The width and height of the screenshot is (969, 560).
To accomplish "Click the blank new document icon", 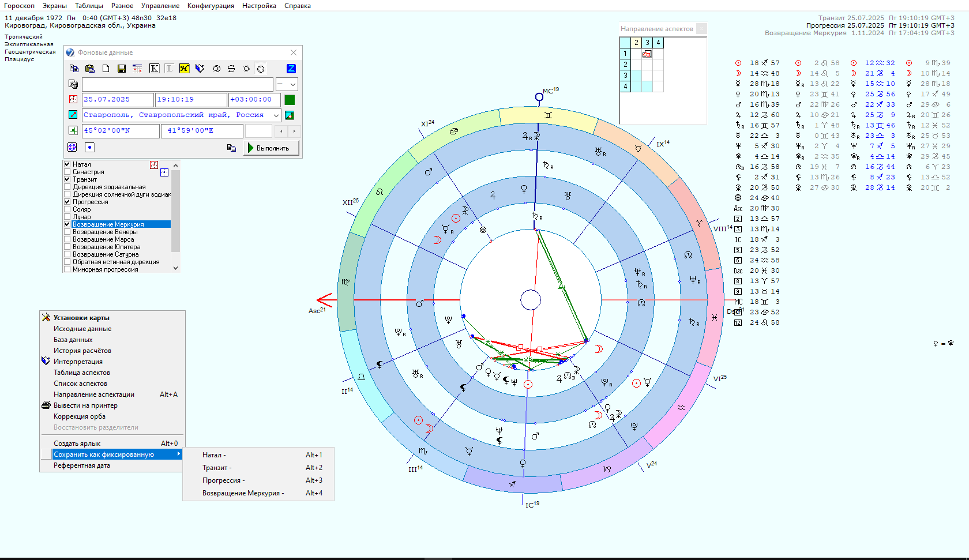I will (106, 69).
